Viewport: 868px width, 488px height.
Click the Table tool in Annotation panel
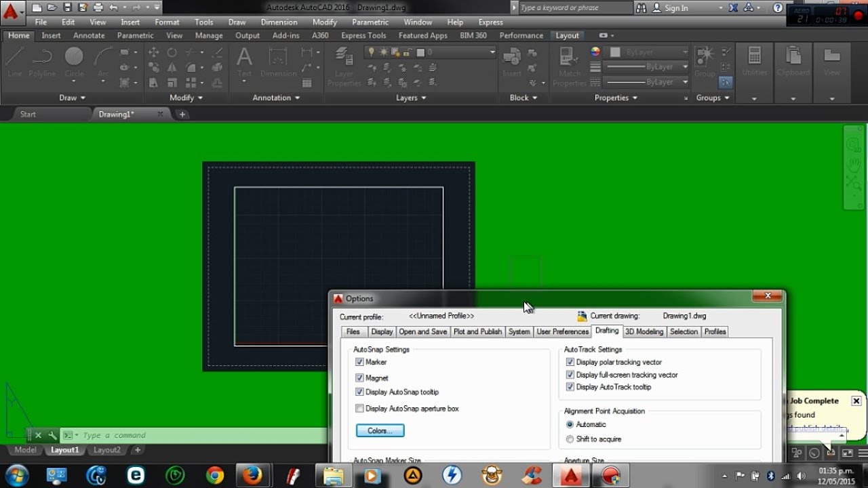coord(307,82)
